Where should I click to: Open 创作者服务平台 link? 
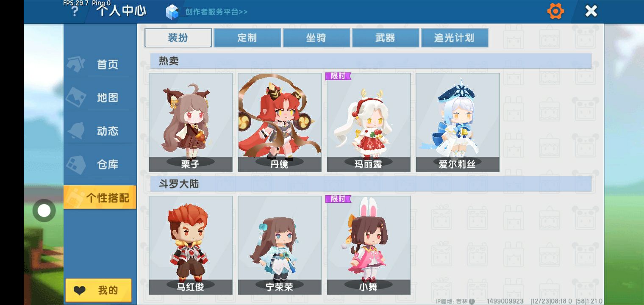[216, 12]
